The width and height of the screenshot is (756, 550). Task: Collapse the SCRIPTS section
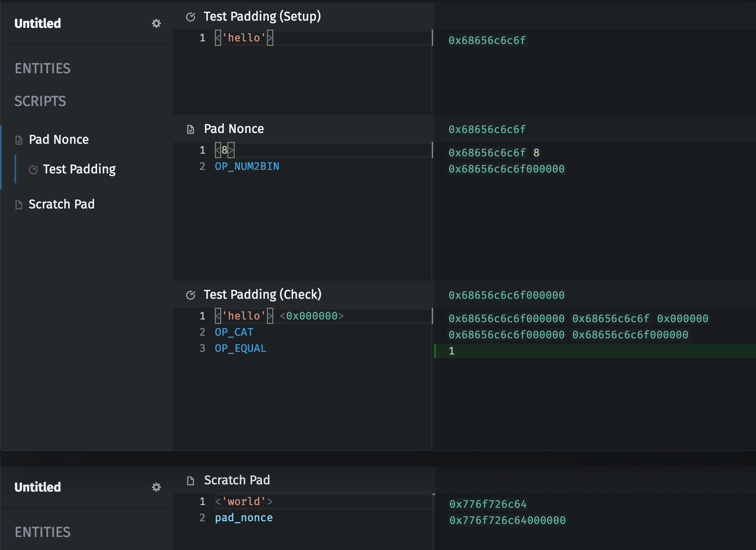40,101
